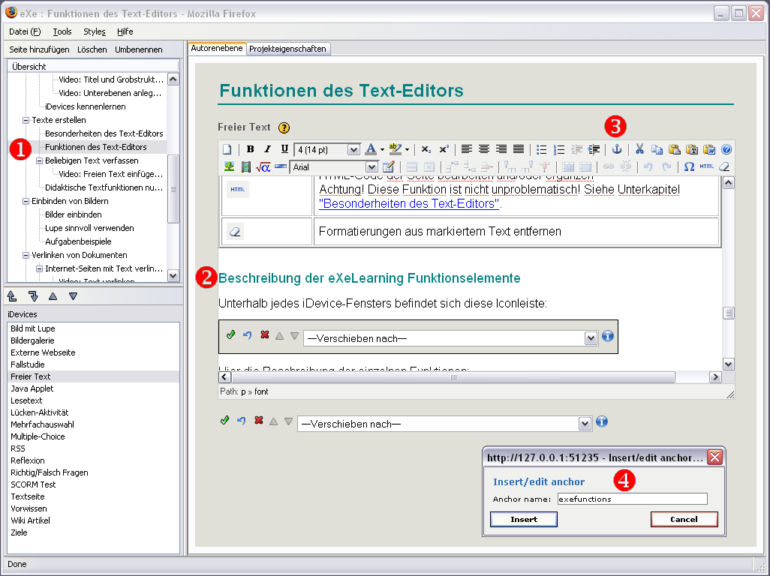Click Umbenennen in the outline toolbar
This screenshot has width=770, height=576.
pyautogui.click(x=138, y=50)
